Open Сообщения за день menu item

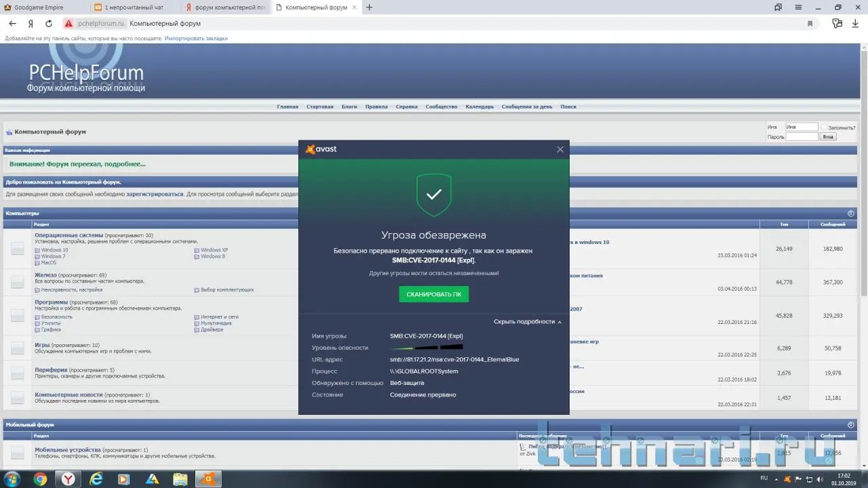pyautogui.click(x=527, y=106)
